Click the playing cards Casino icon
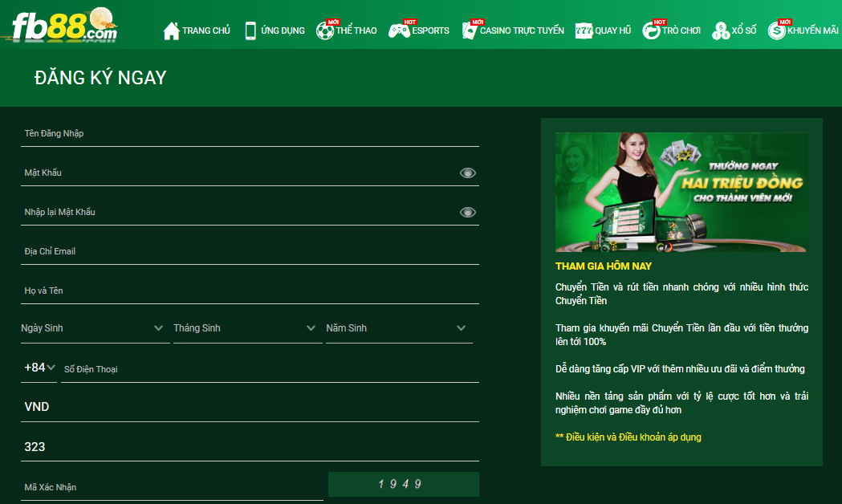Image resolution: width=842 pixels, height=504 pixels. (469, 30)
